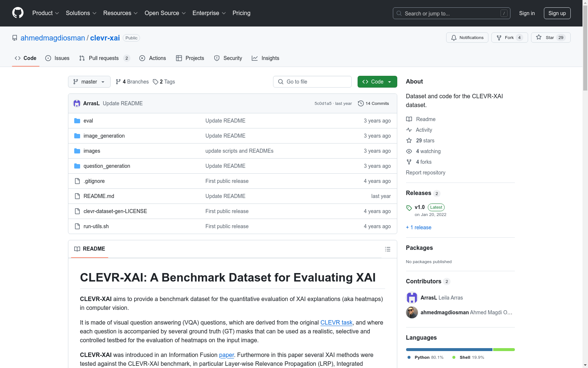This screenshot has height=368, width=588.
Task: Click the + 1 release link
Action: coord(419,227)
